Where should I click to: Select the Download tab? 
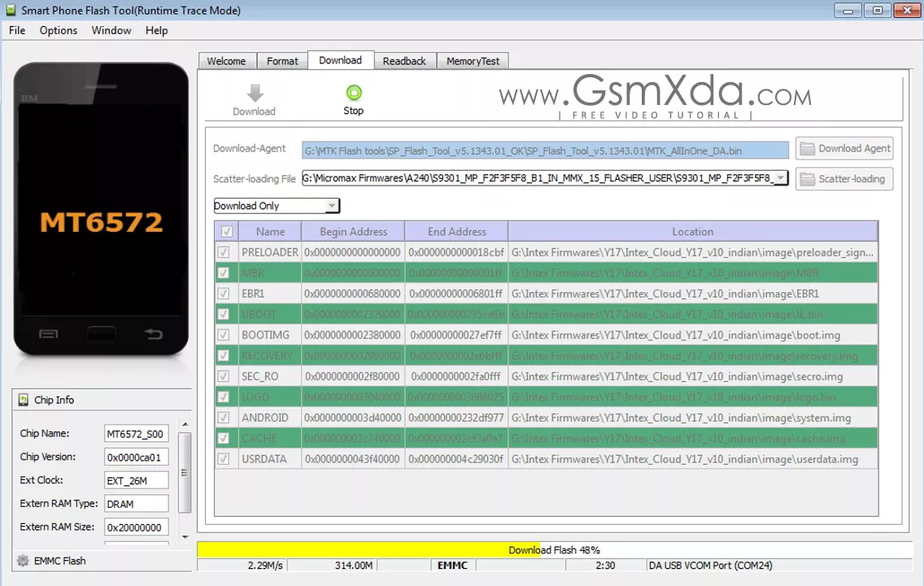click(x=341, y=60)
